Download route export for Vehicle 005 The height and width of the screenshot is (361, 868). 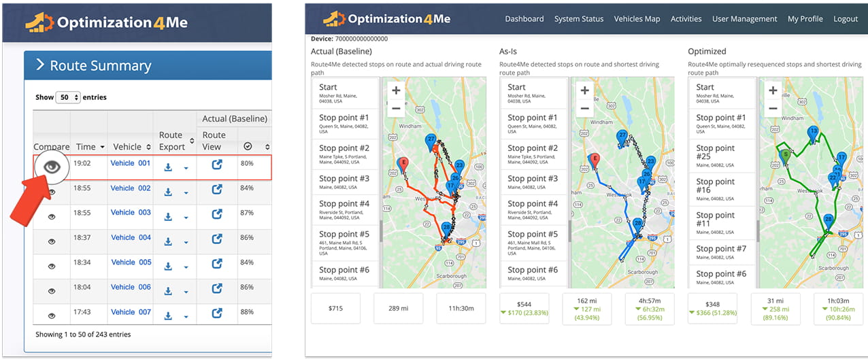pos(168,266)
